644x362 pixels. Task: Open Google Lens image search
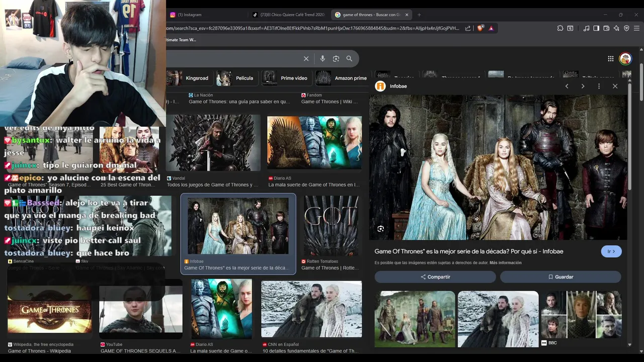336,59
